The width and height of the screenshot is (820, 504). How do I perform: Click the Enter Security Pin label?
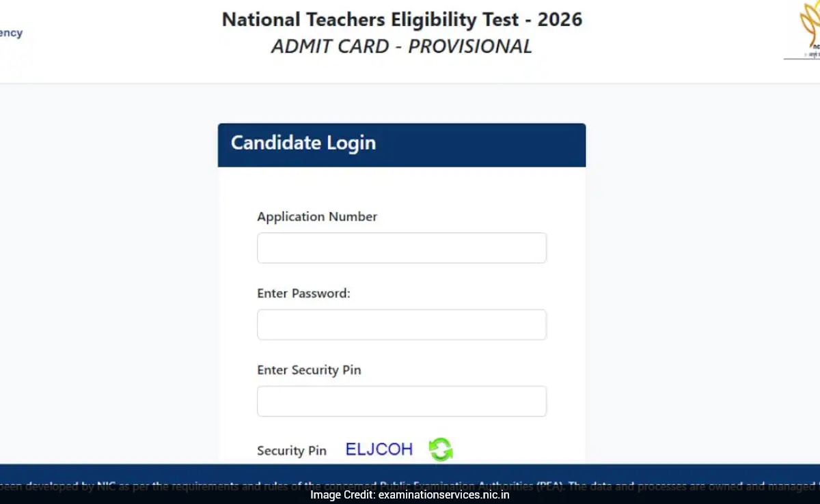309,369
